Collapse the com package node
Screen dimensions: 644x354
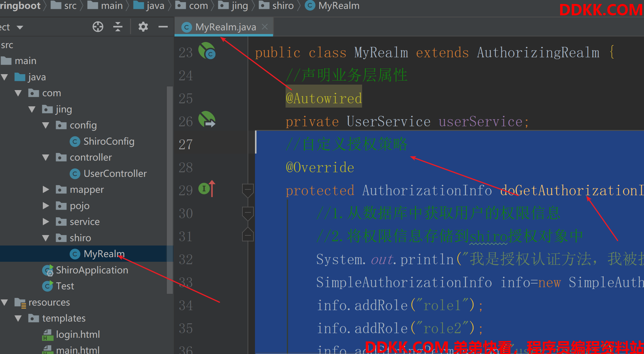click(18, 93)
